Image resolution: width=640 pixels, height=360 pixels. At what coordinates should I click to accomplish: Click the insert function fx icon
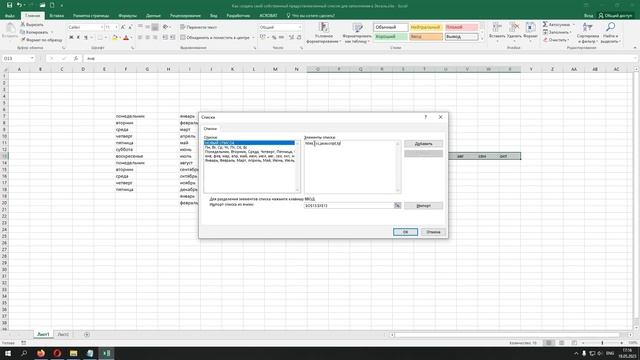click(76, 58)
